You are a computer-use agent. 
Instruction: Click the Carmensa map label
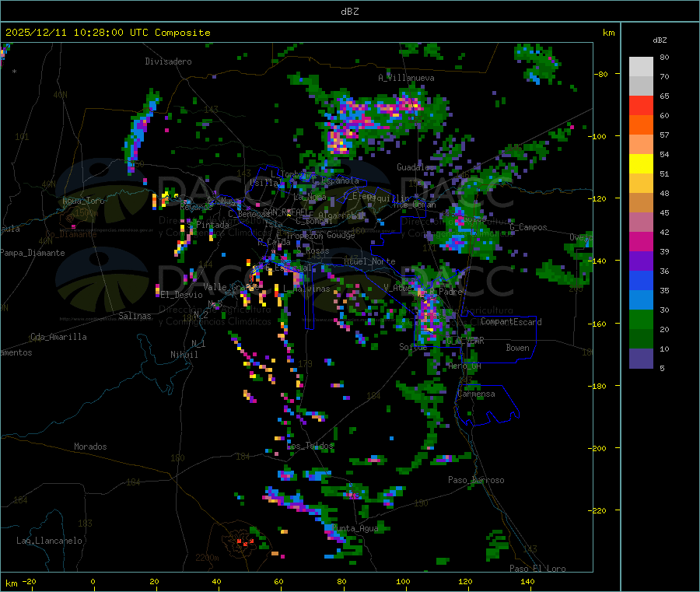pos(476,394)
